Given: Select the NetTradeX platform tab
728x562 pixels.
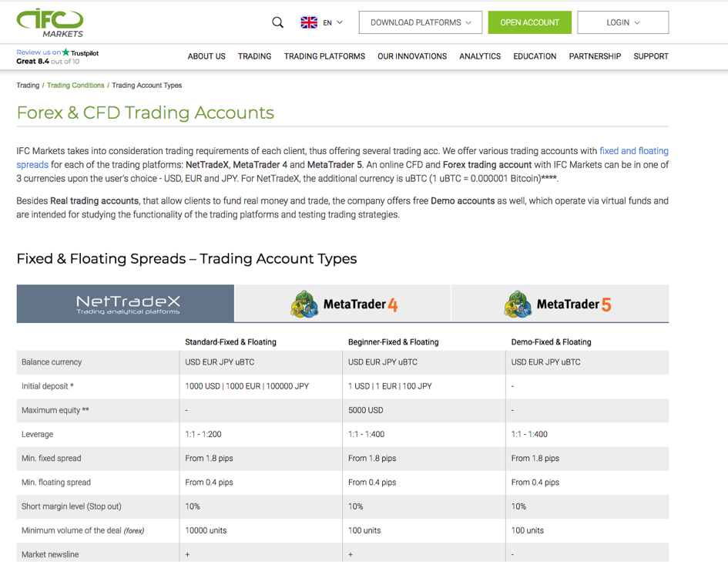Looking at the screenshot, I should 126,304.
